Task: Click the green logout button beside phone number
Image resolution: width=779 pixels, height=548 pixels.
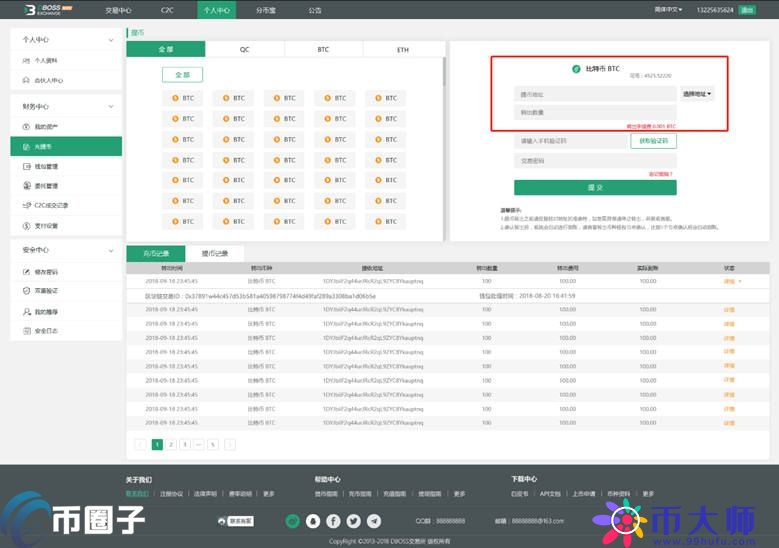Action: coord(747,10)
